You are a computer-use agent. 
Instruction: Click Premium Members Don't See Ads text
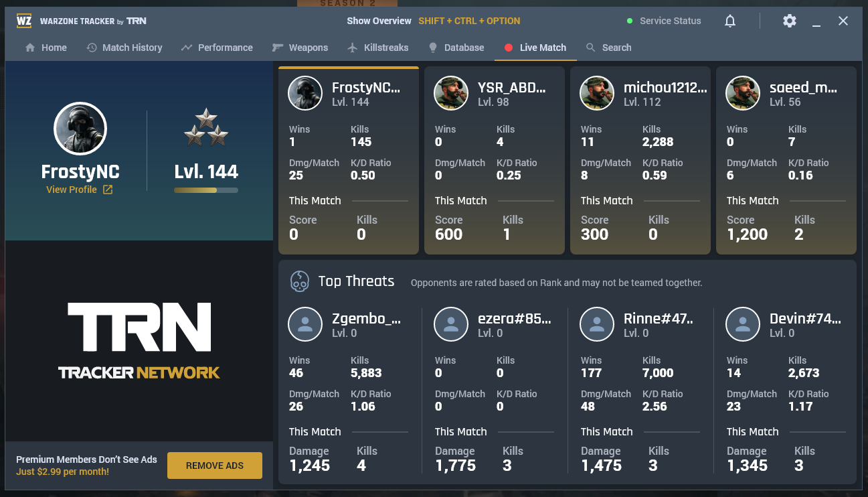[x=86, y=459]
